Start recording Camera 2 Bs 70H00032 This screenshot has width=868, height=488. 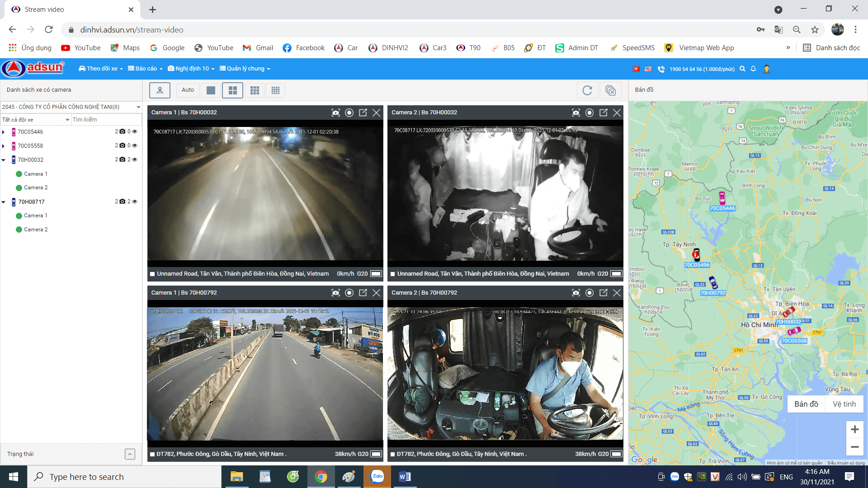coord(590,113)
